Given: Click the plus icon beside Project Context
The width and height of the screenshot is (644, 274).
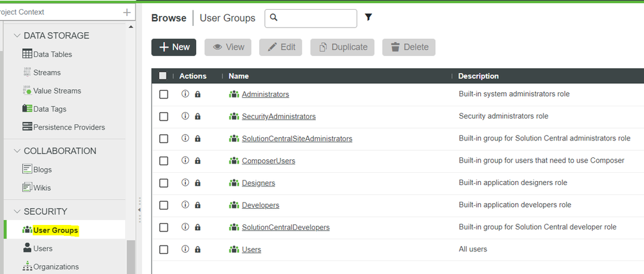Looking at the screenshot, I should tap(126, 12).
